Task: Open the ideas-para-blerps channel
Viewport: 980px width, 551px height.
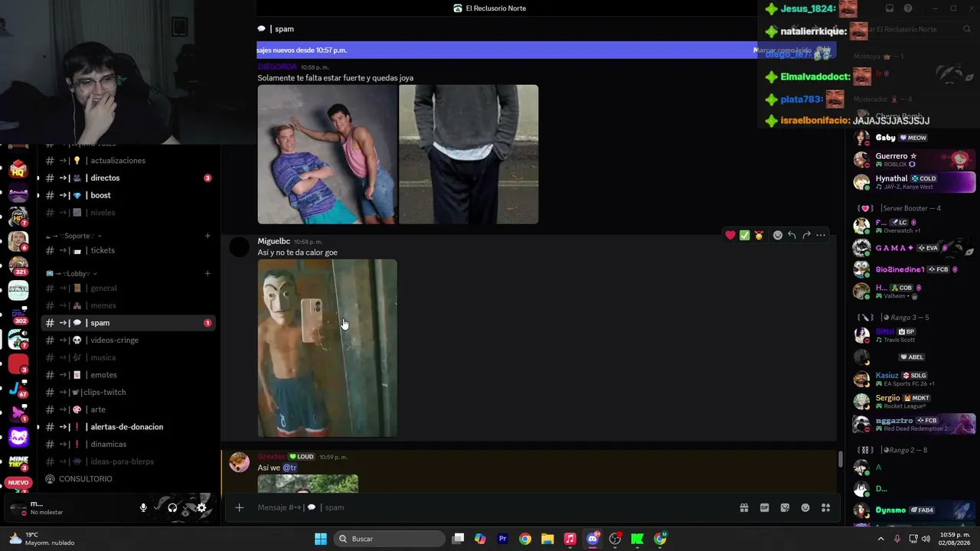Action: point(128,461)
